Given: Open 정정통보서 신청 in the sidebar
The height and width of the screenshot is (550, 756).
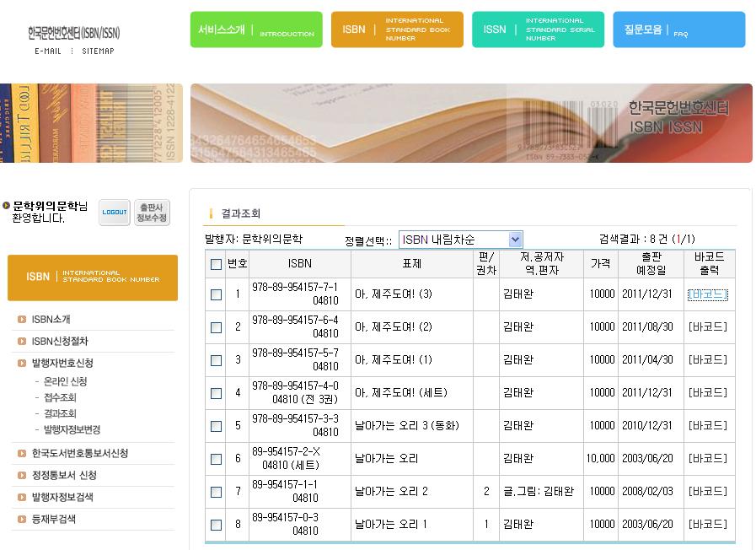Looking at the screenshot, I should (64, 476).
